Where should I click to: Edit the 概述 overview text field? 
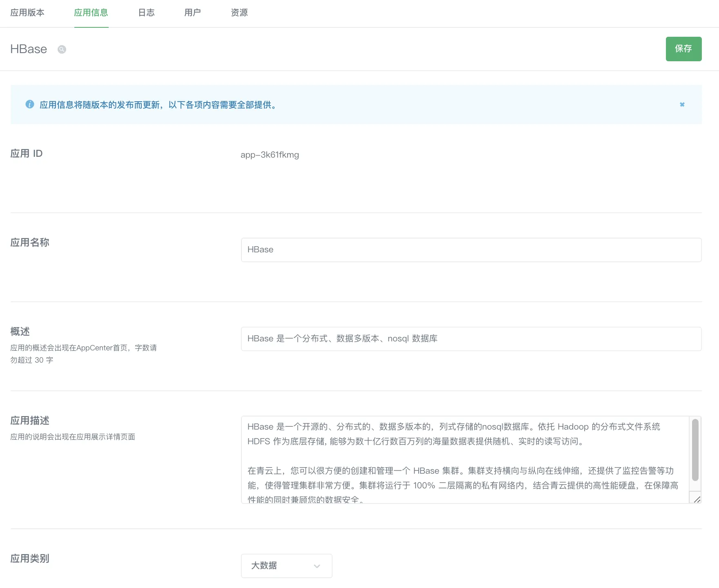[470, 339]
